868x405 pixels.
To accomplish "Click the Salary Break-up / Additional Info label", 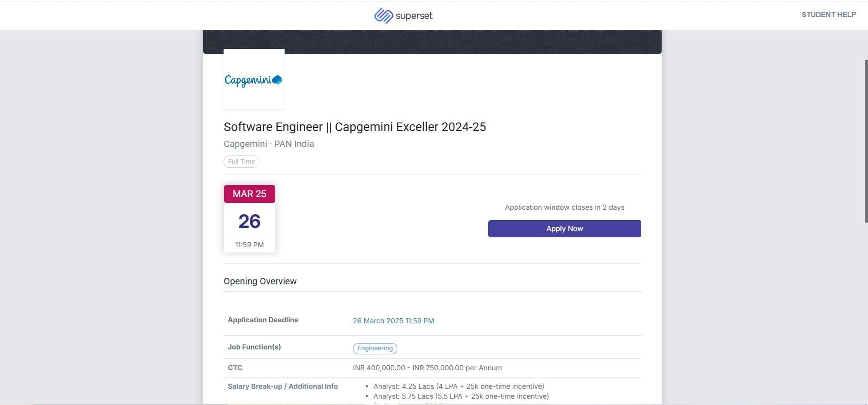I will tap(283, 386).
